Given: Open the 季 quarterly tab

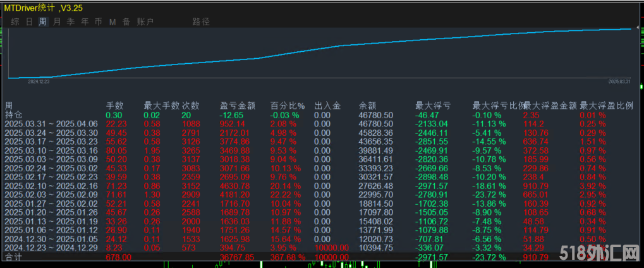Looking at the screenshot, I should pos(71,21).
